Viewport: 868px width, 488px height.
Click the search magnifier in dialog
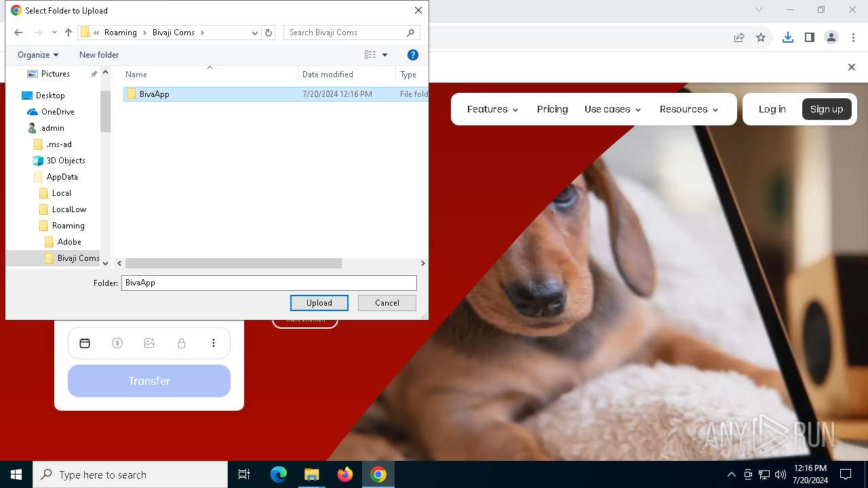pos(410,33)
